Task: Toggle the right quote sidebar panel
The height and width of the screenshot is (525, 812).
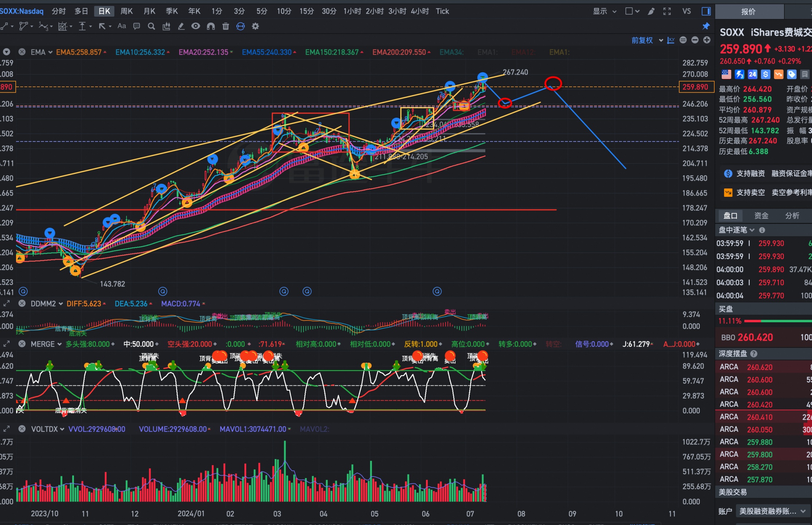Action: pos(706,11)
